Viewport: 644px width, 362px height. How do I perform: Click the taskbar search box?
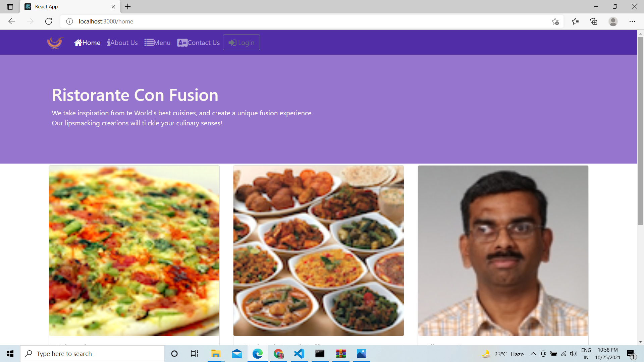pos(92,354)
